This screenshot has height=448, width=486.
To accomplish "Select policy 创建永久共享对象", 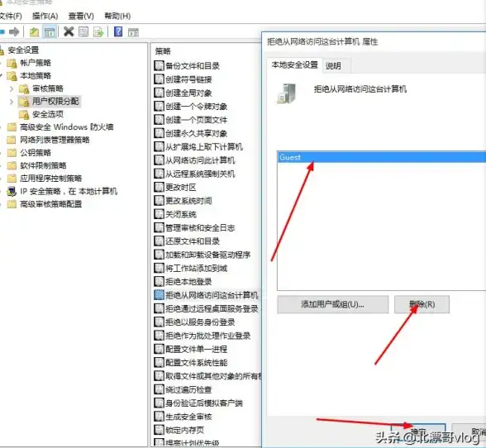I will pos(196,133).
